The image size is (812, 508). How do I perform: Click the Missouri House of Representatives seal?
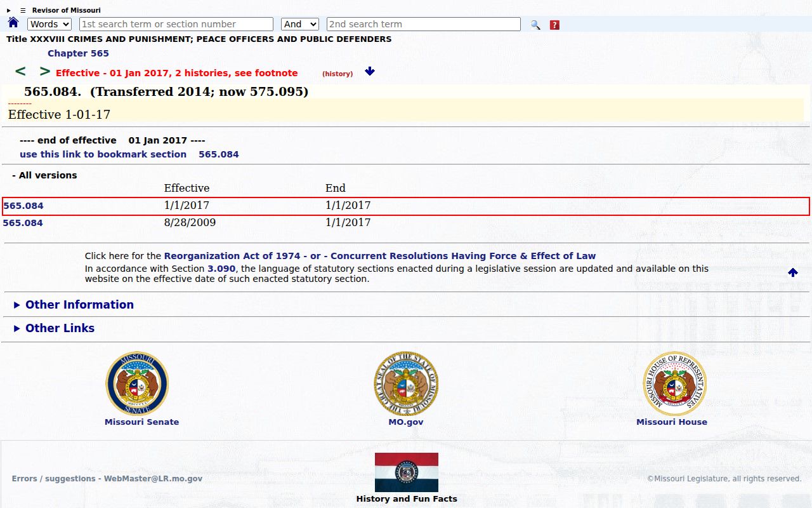point(675,384)
